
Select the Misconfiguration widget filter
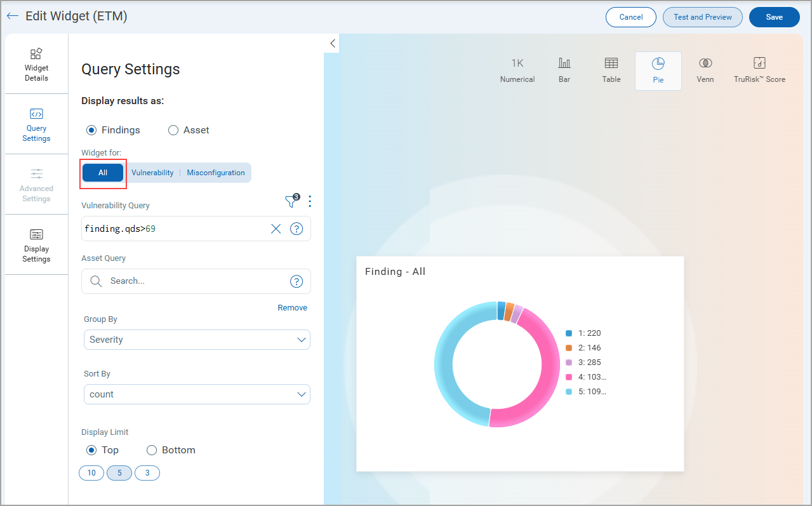tap(216, 173)
